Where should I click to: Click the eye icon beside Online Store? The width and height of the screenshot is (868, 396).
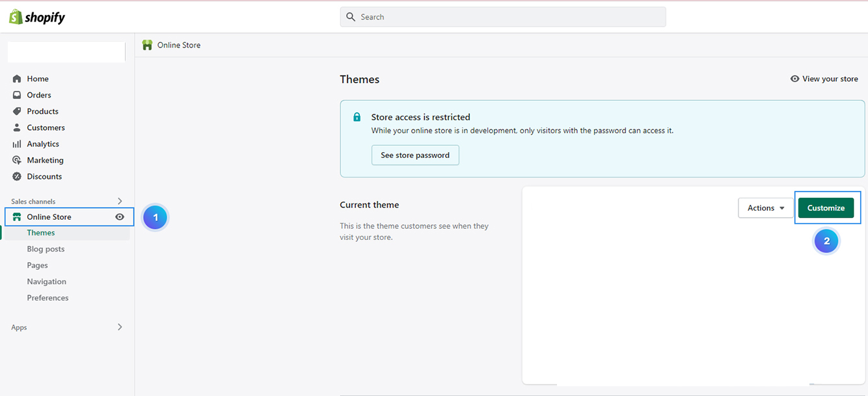120,217
